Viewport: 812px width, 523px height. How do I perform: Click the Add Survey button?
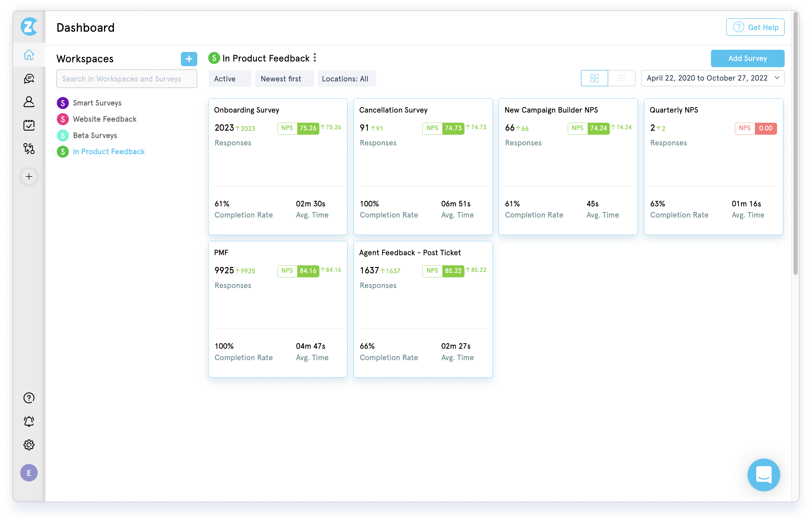pos(748,58)
